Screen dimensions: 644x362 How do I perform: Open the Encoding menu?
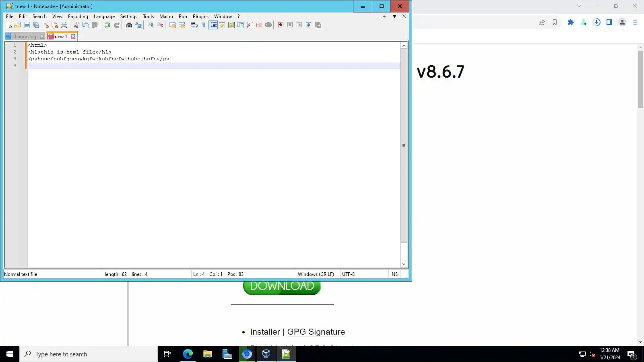pos(78,16)
